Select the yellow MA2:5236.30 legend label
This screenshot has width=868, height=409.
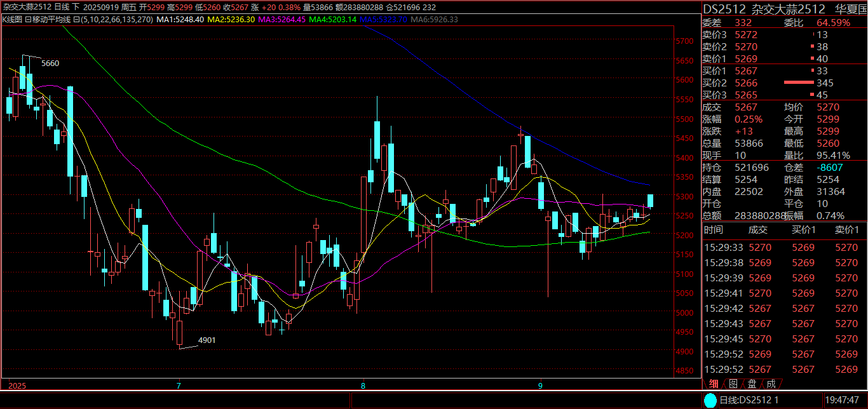(231, 20)
